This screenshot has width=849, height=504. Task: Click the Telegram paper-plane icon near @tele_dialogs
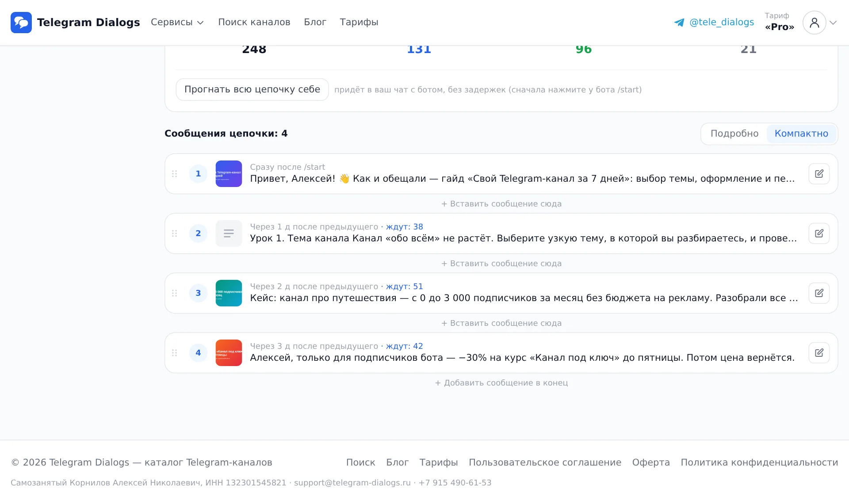point(679,23)
